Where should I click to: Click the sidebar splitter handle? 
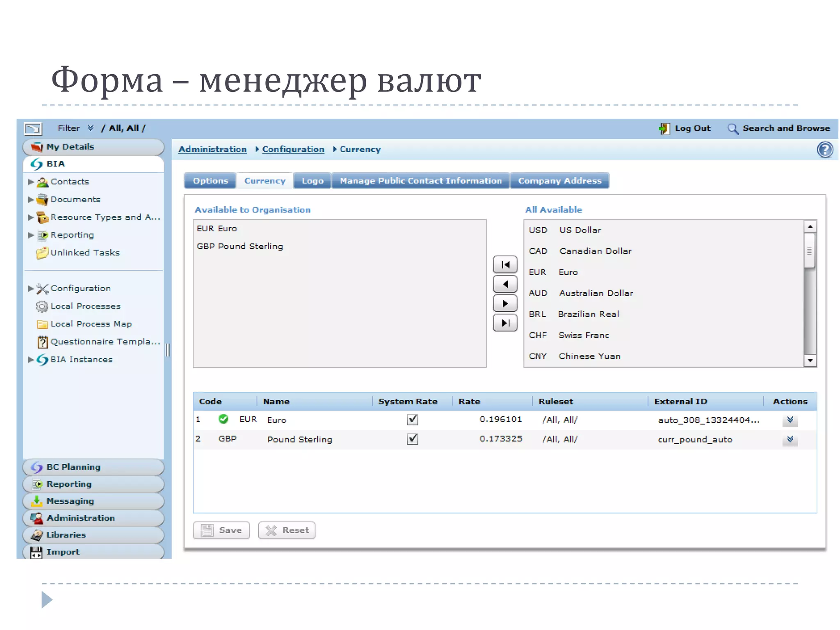(x=168, y=350)
